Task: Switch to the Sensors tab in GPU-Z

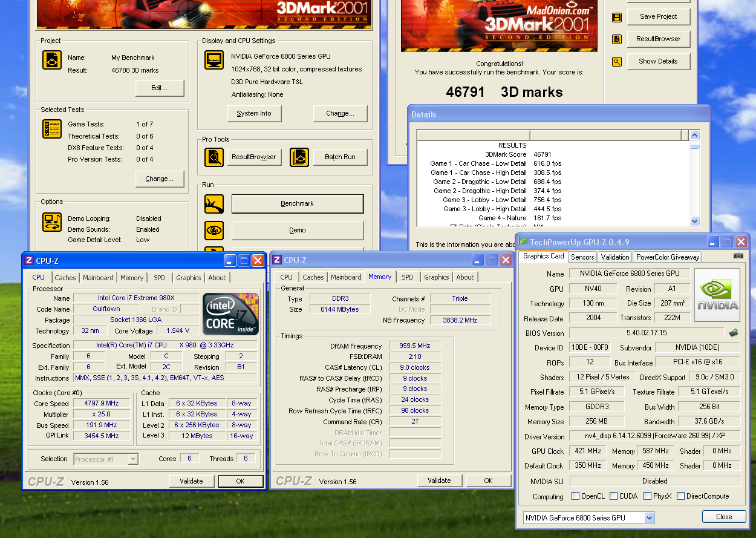Action: tap(582, 257)
